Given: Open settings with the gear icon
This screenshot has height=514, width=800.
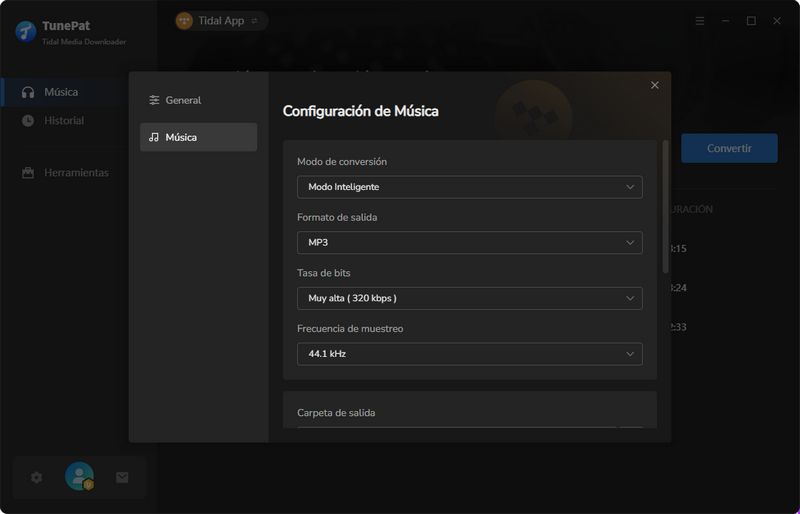Looking at the screenshot, I should pyautogui.click(x=36, y=477).
